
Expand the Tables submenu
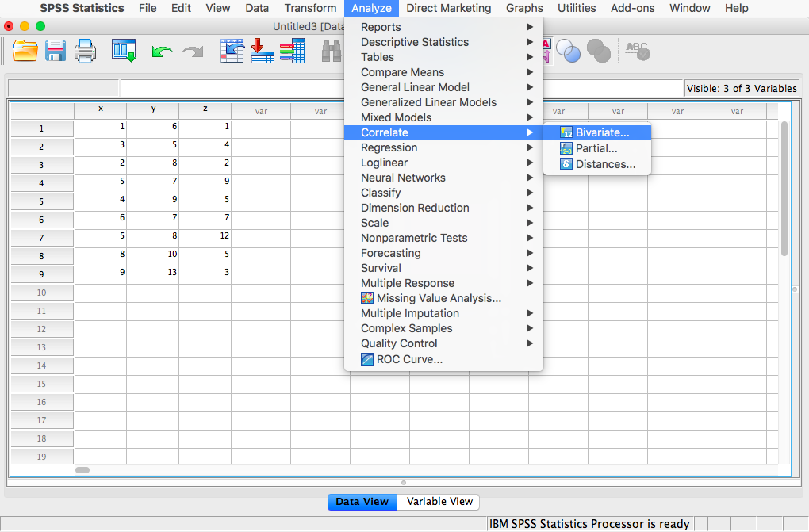pos(443,57)
